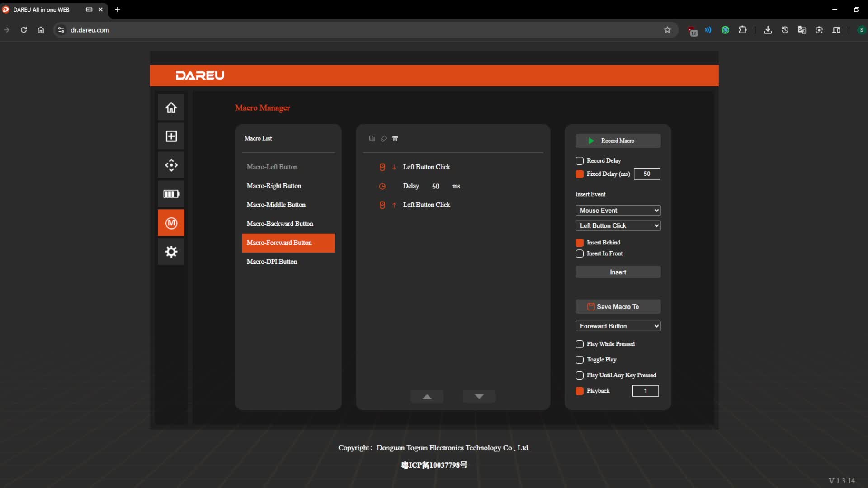Screen dimensions: 868x488
Task: Move event down with the down arrow
Action: 479,396
